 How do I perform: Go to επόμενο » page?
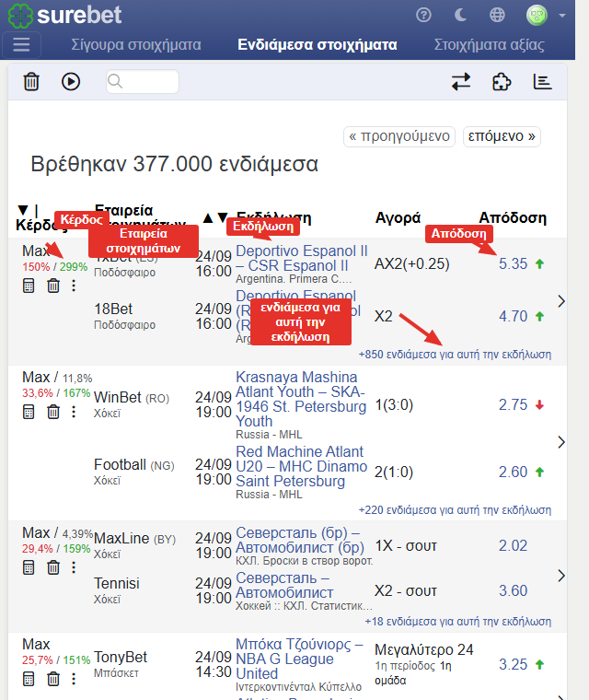[x=502, y=136]
